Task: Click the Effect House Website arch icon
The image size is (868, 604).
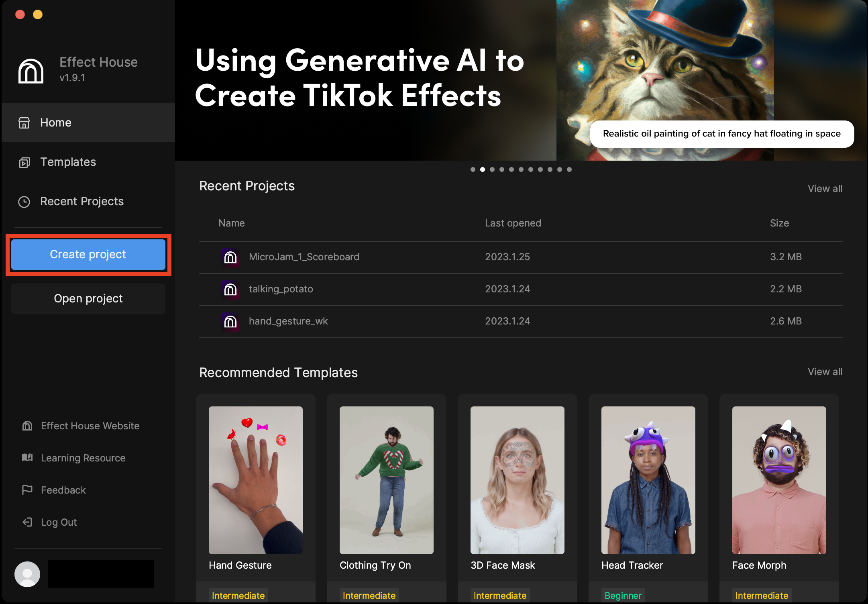Action: 27,426
